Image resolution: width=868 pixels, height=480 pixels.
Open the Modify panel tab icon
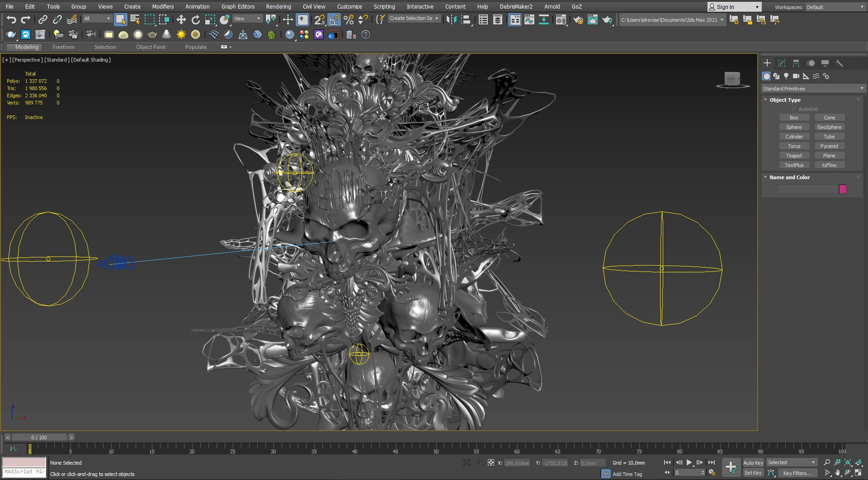pos(782,63)
